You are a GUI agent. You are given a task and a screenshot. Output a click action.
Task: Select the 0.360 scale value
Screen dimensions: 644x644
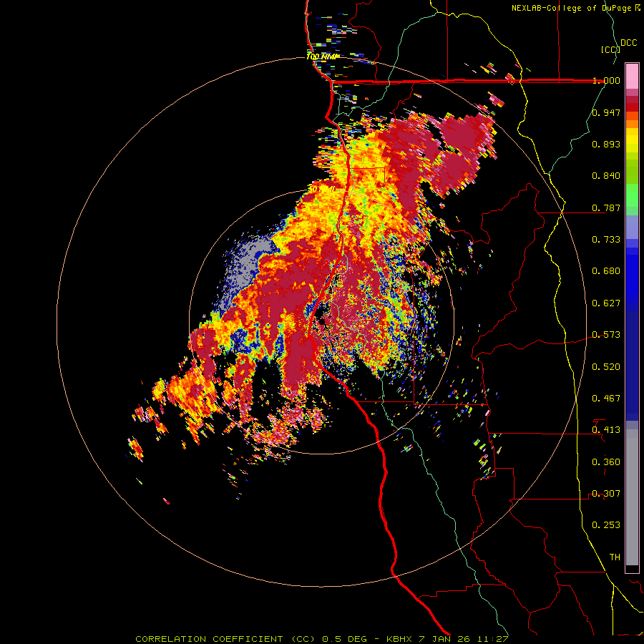tap(606, 462)
